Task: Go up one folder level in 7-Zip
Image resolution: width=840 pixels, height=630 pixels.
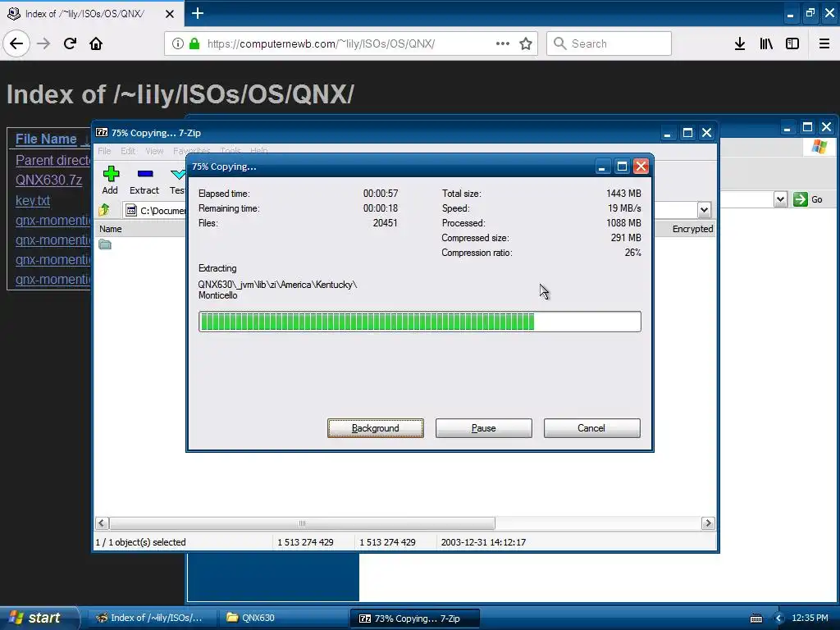Action: [x=104, y=209]
